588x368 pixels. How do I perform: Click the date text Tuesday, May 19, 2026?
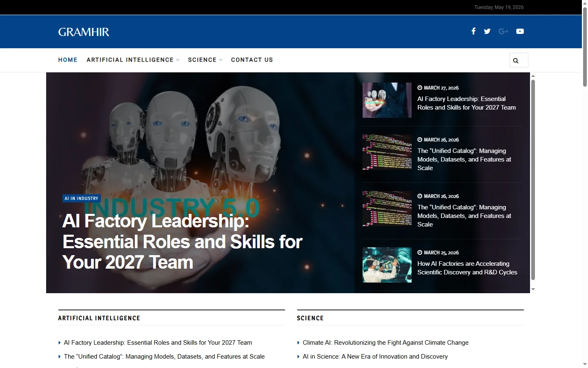click(x=499, y=7)
